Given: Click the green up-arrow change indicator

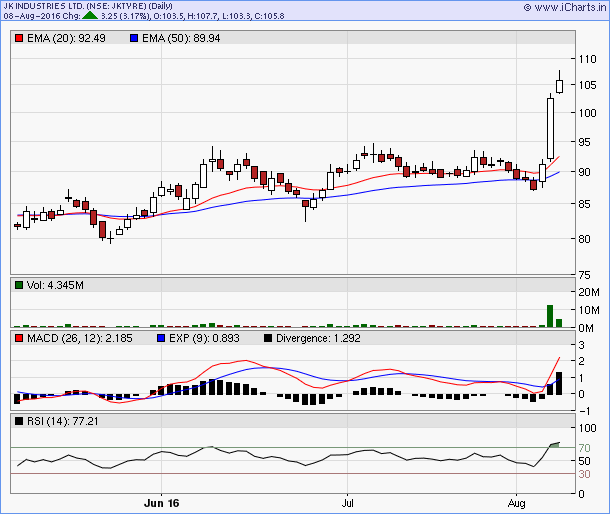Looking at the screenshot, I should pos(90,16).
